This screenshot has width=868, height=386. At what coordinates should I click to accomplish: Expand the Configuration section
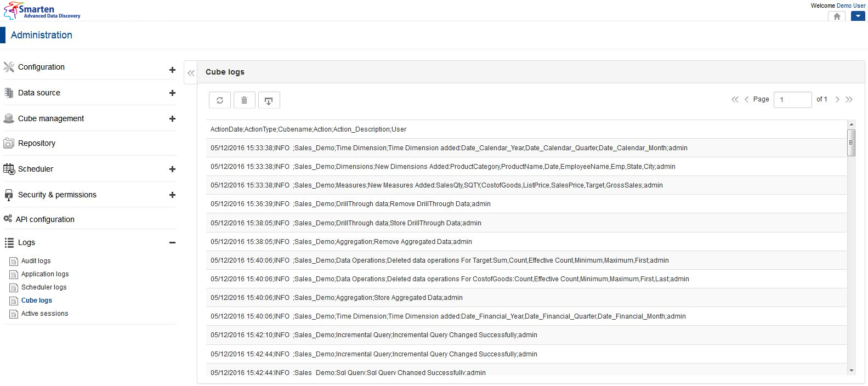pyautogui.click(x=172, y=70)
